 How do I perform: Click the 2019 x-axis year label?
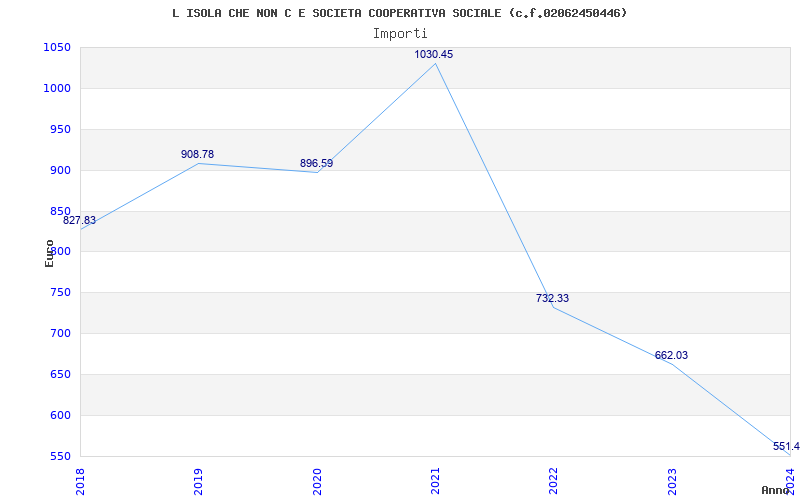click(198, 482)
